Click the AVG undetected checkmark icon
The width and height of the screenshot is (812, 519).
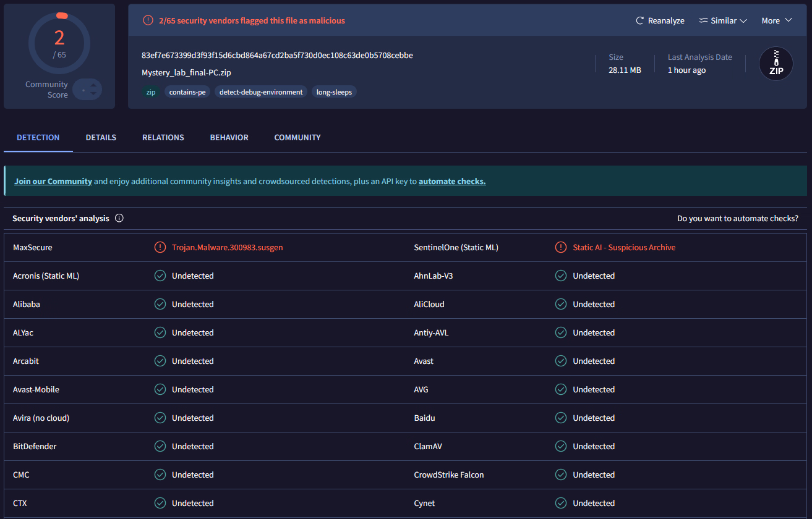tap(561, 389)
